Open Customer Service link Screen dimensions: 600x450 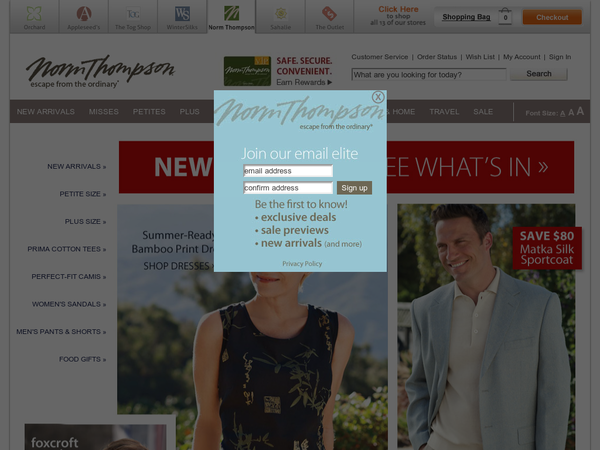click(380, 57)
